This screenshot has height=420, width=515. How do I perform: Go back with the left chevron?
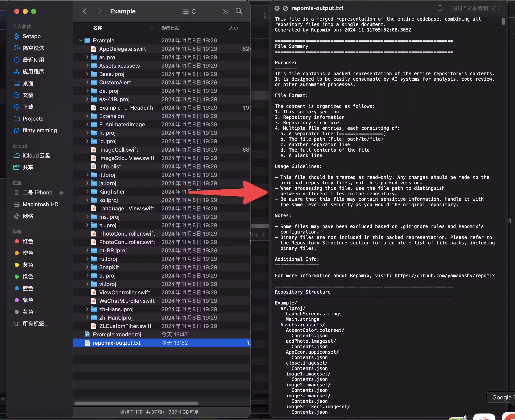(x=85, y=11)
